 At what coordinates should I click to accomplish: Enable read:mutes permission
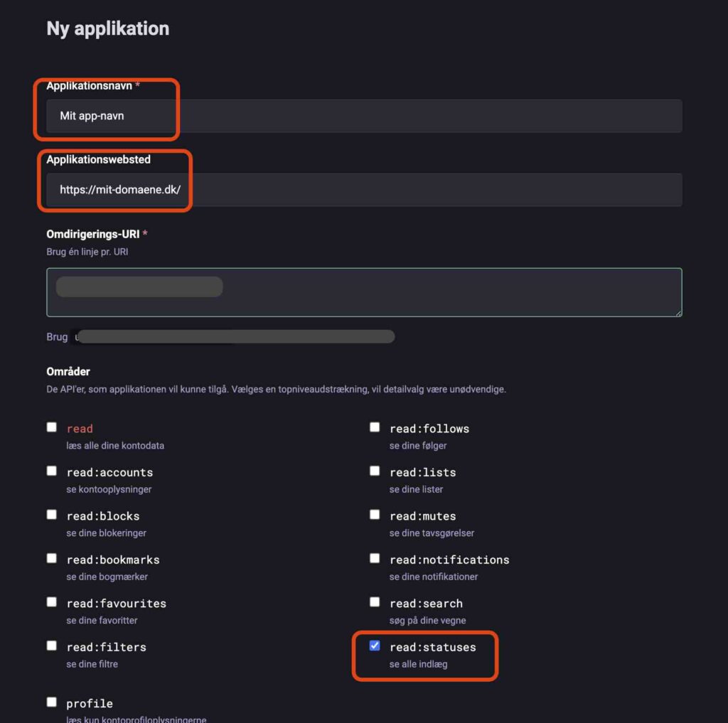[x=375, y=515]
